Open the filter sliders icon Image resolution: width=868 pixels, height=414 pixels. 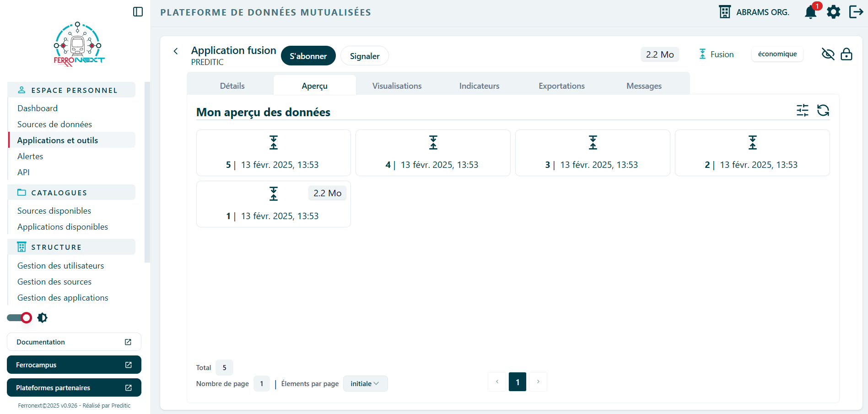(803, 110)
